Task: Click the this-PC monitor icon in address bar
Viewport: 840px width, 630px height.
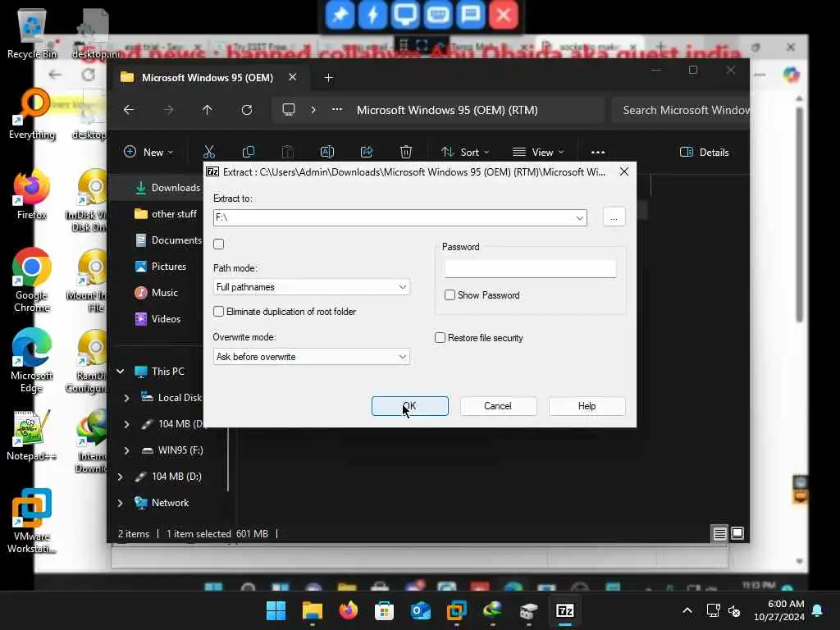Action: (289, 110)
